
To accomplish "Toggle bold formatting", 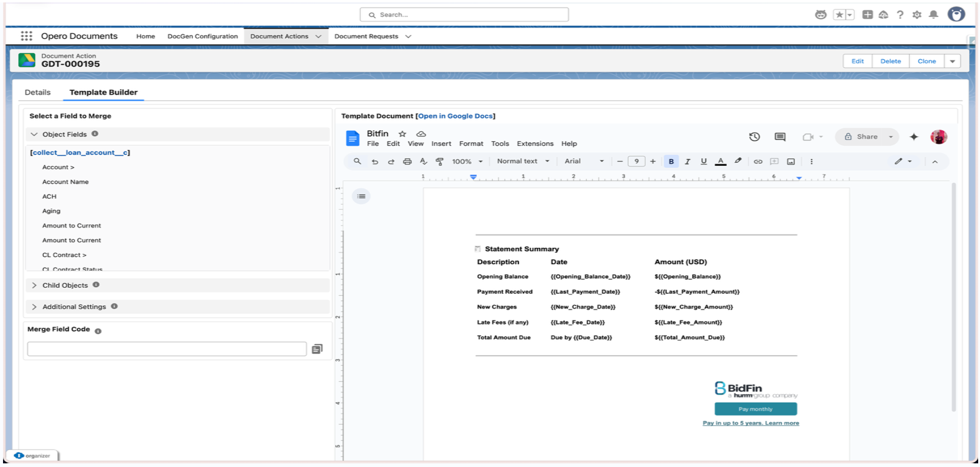I will pyautogui.click(x=671, y=162).
